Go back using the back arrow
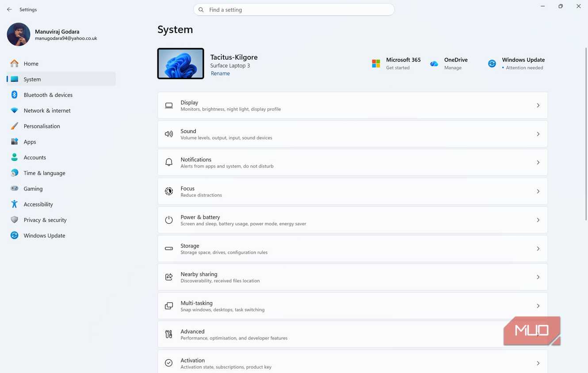This screenshot has width=588, height=373. coord(9,9)
